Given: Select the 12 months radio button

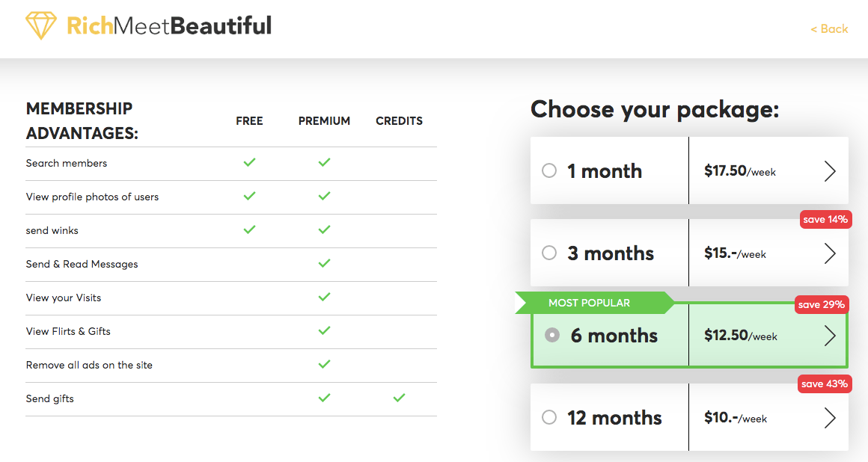Looking at the screenshot, I should 548,417.
